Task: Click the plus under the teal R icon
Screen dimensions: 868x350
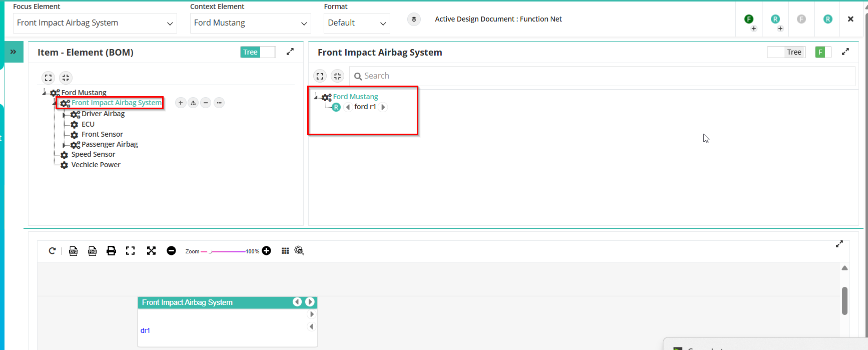Action: click(780, 29)
